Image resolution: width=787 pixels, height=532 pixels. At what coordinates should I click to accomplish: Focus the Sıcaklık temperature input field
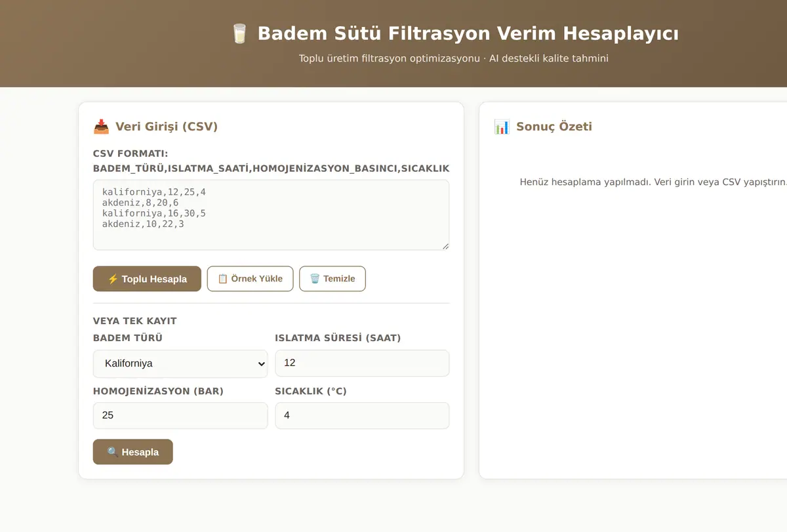(x=362, y=416)
